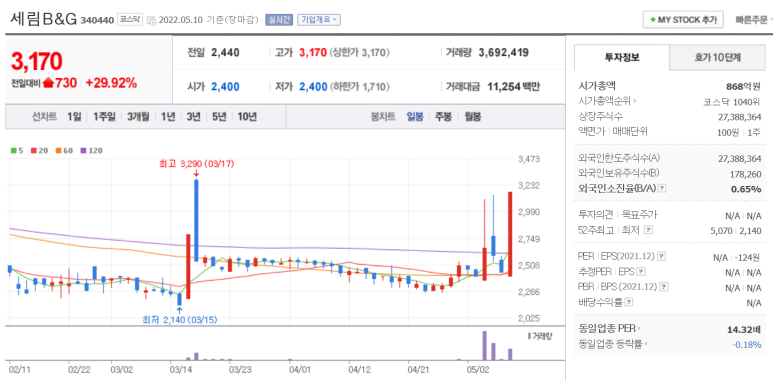This screenshot has width=773, height=381.
Task: Select the 10년 line chart period
Action: (x=247, y=117)
